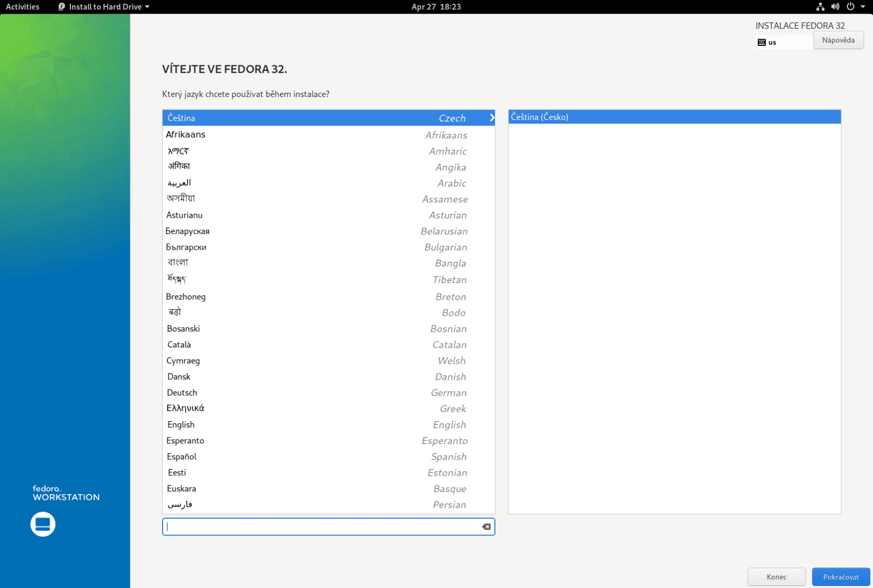Image resolution: width=873 pixels, height=588 pixels.
Task: Select the Tibetan language row
Action: pos(328,279)
